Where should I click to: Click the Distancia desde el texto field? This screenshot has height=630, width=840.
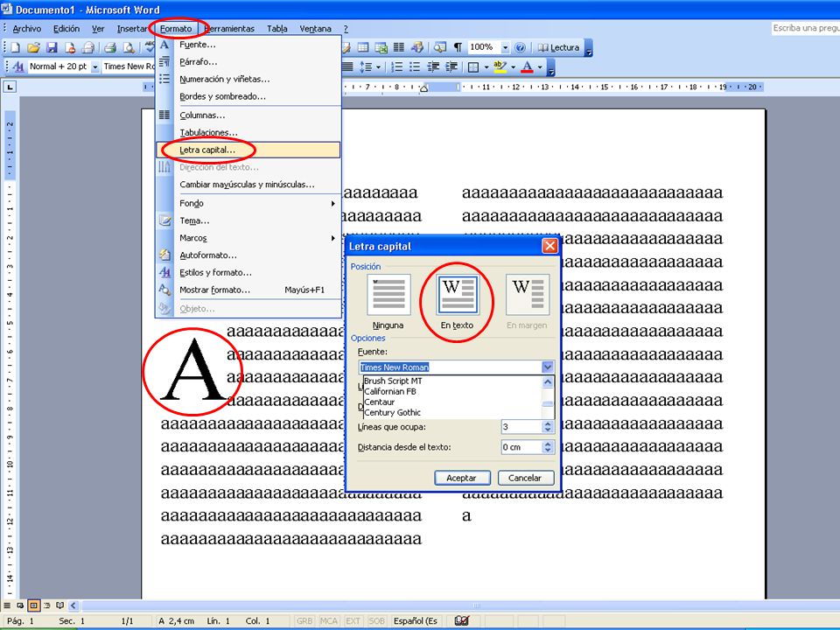(521, 447)
